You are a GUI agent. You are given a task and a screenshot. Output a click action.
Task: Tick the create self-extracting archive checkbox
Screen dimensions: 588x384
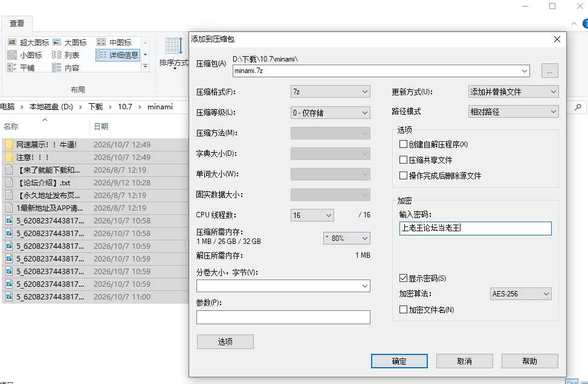(x=404, y=144)
